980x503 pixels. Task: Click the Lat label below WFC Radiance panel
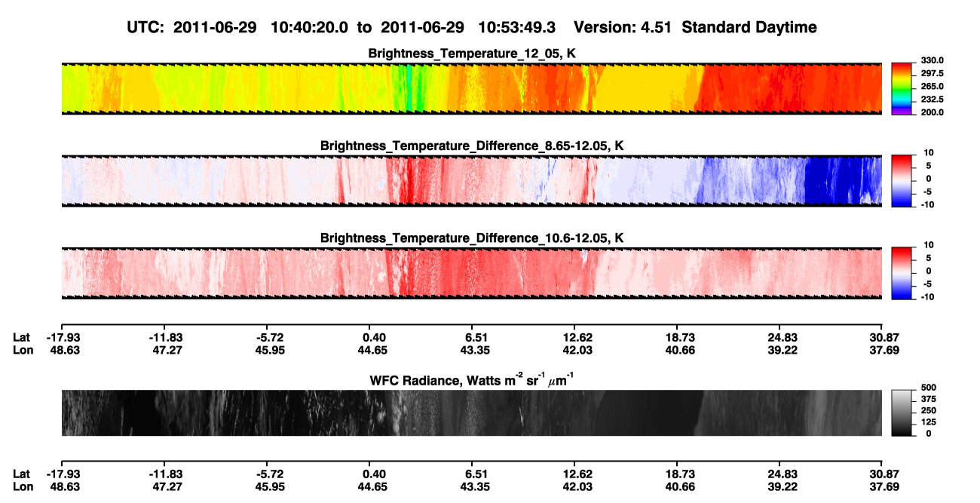(x=22, y=474)
